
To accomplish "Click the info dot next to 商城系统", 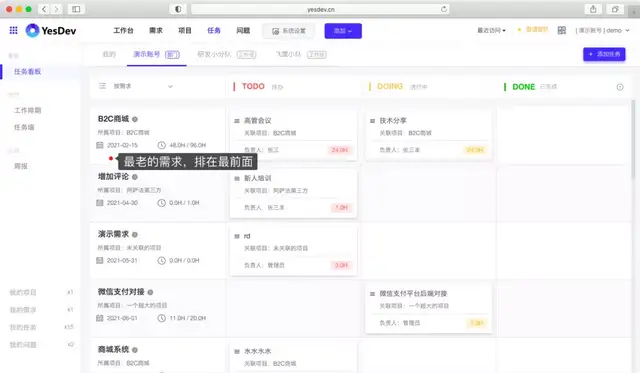I will click(x=135, y=350).
